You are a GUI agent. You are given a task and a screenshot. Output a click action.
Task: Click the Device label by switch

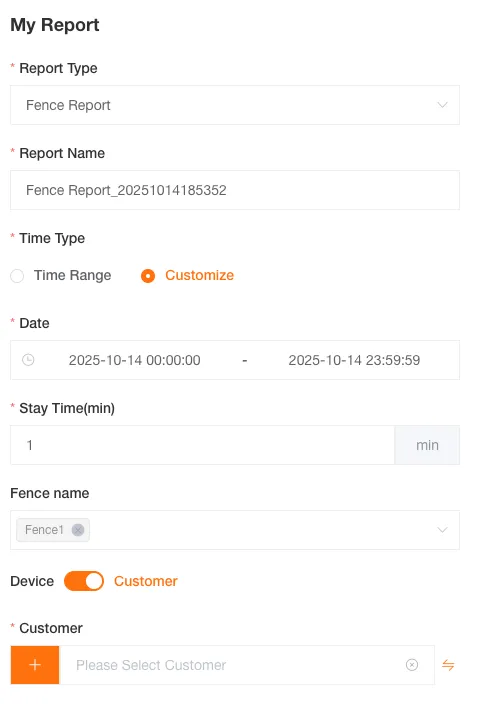tap(32, 581)
